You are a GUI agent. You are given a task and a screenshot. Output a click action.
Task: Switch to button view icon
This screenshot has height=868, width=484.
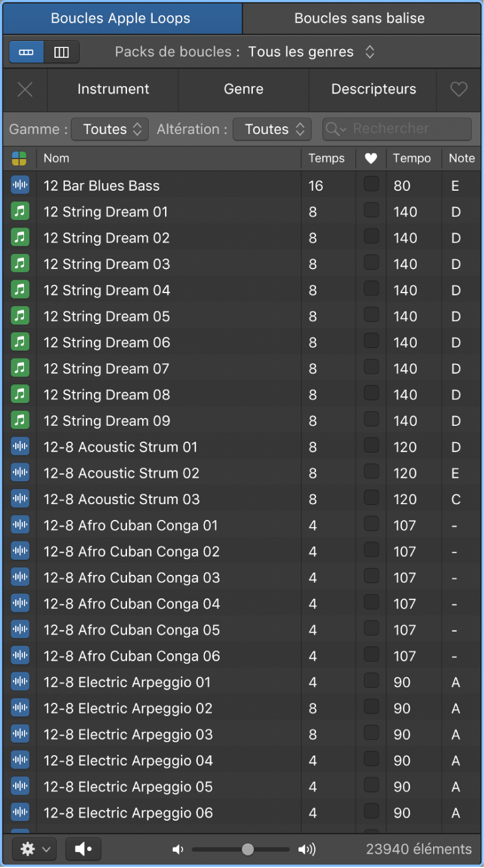26,52
